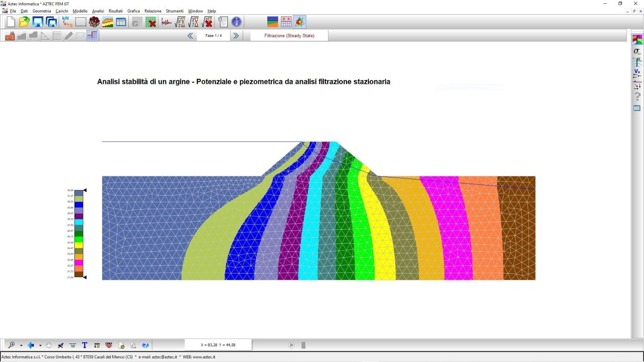Open the Modello menu

80,11
